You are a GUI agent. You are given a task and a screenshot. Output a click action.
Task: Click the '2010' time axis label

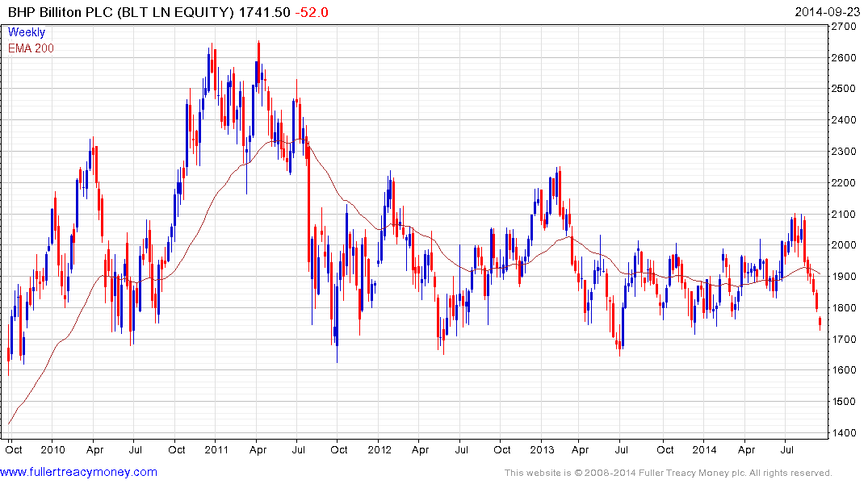click(x=53, y=449)
